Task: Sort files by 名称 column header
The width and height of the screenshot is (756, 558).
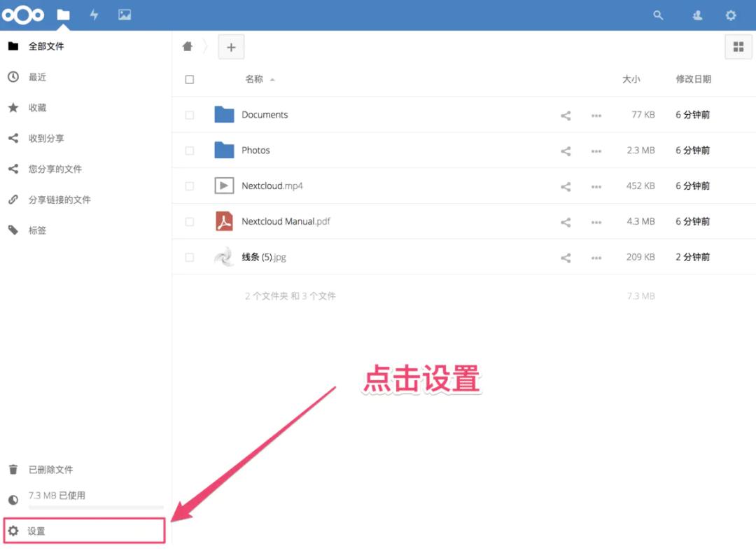Action: click(254, 80)
